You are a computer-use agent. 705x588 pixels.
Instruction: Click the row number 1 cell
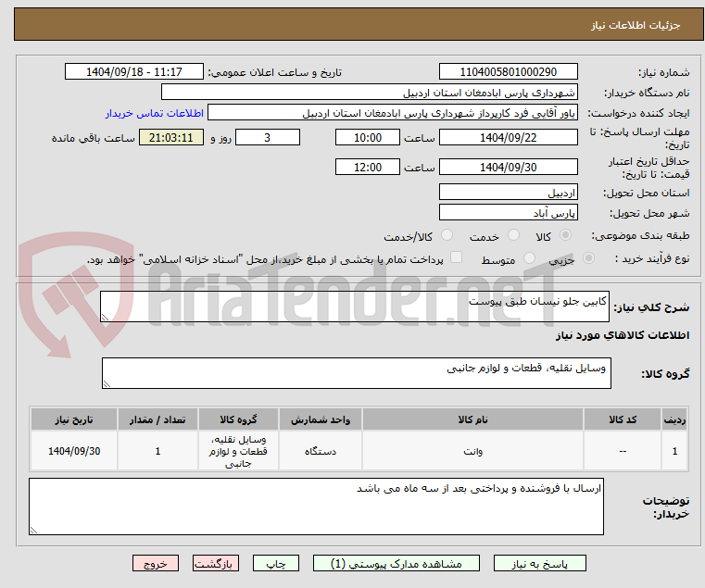tap(674, 451)
